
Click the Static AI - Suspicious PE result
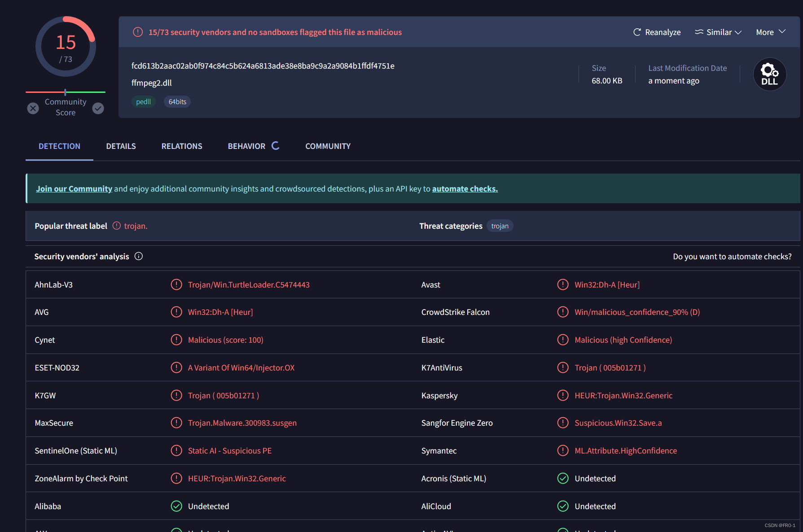pos(230,451)
